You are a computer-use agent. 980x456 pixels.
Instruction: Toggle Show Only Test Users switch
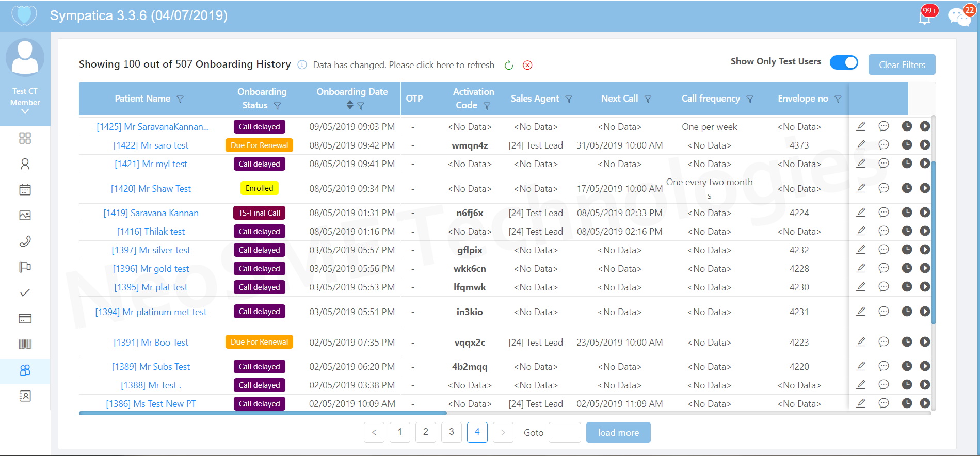(844, 62)
